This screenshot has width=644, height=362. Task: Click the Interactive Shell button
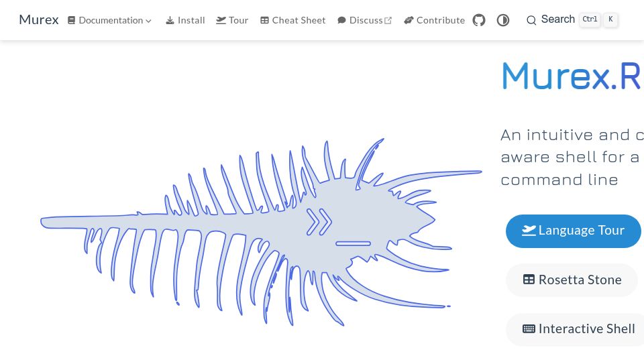click(576, 329)
